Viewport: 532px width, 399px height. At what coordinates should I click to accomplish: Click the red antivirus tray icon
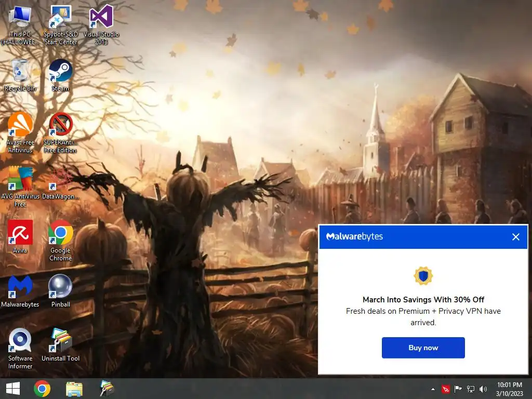tap(446, 389)
